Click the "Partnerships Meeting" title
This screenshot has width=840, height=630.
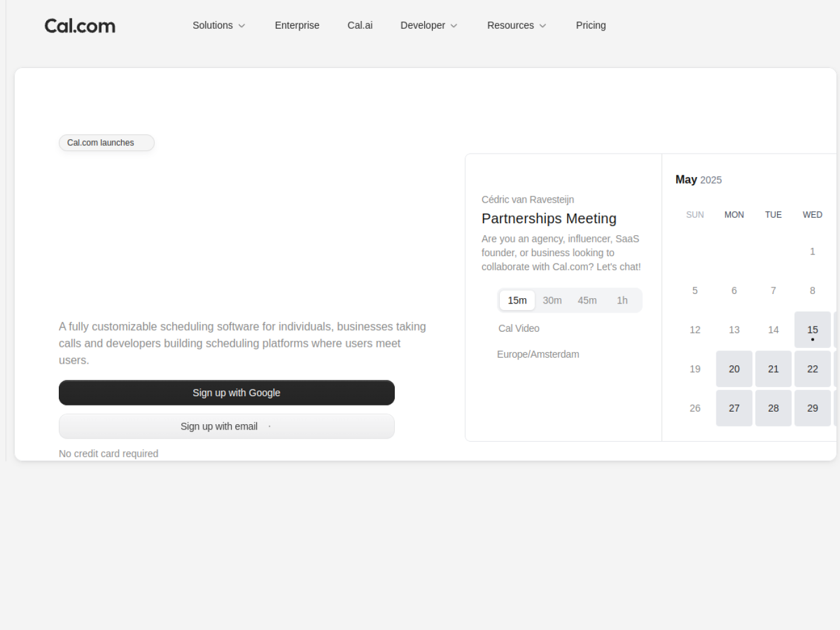(x=549, y=218)
